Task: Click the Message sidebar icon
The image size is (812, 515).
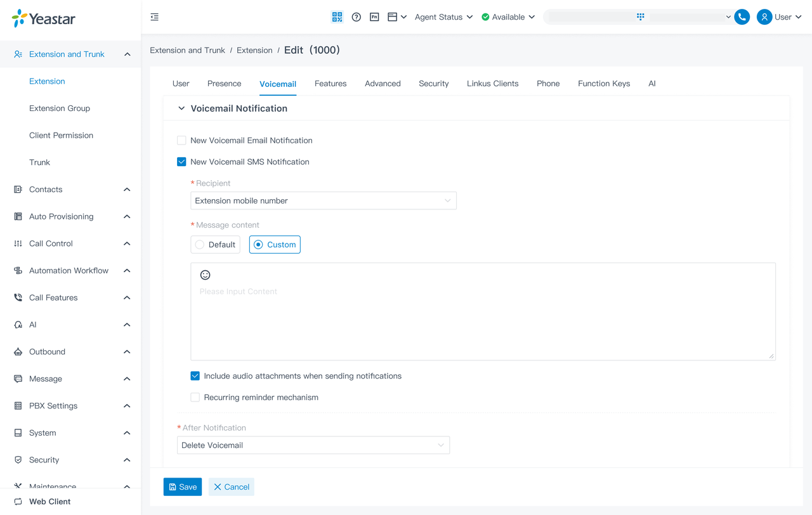Action: pyautogui.click(x=18, y=379)
